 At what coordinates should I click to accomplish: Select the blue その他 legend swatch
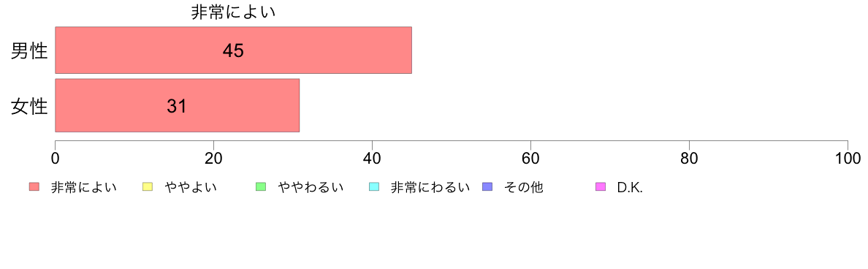click(487, 187)
